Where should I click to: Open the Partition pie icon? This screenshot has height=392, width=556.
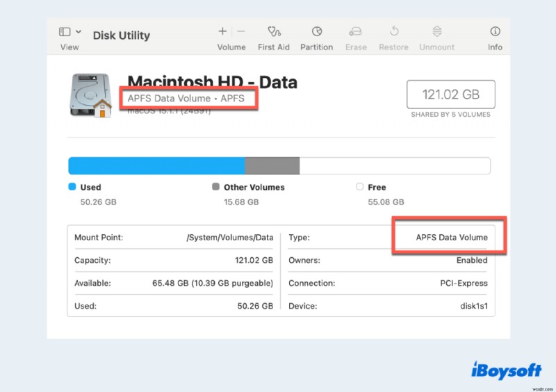317,31
